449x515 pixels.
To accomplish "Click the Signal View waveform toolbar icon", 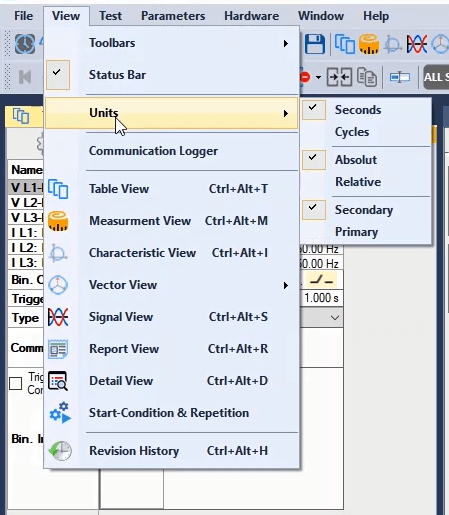I will coord(417,44).
